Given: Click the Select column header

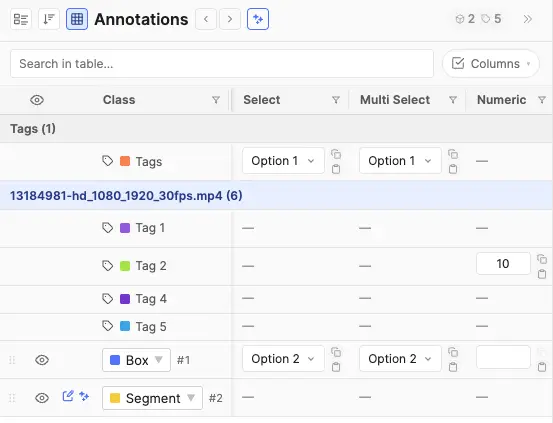Looking at the screenshot, I should (262, 100).
